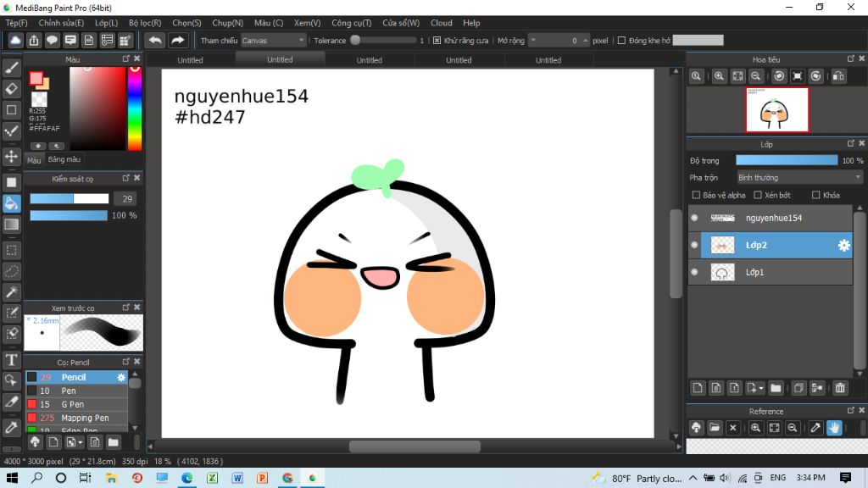The width and height of the screenshot is (868, 488).
Task: Switch to the Bảng màu tab
Action: click(x=64, y=159)
